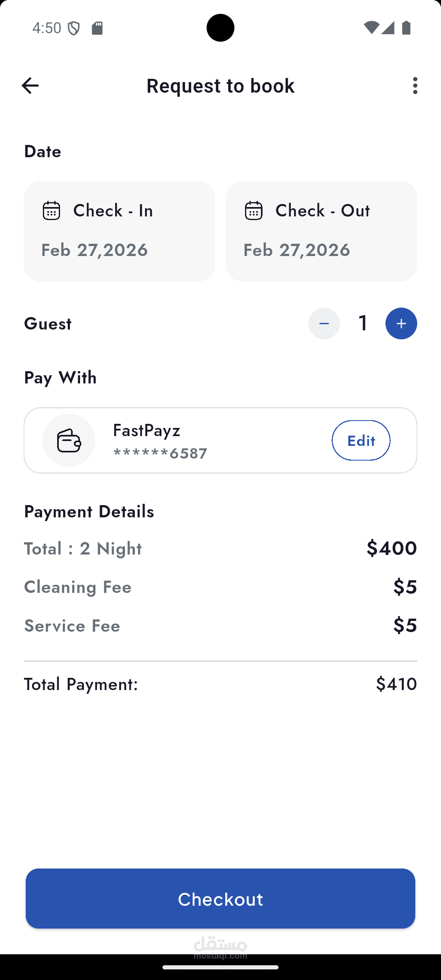Tap the shield icon in status bar
Screen dimensions: 441x980
[x=74, y=28]
